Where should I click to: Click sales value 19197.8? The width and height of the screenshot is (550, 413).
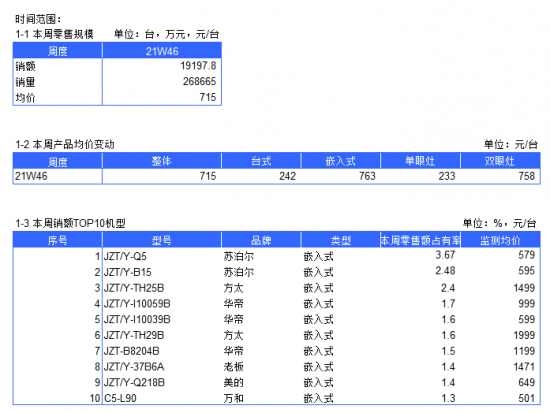(x=198, y=66)
